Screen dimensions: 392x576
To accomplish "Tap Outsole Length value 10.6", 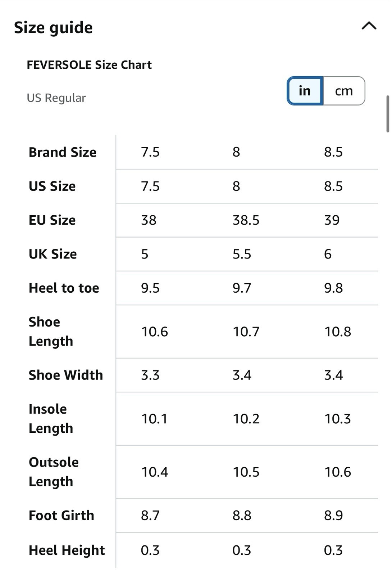I will (338, 472).
